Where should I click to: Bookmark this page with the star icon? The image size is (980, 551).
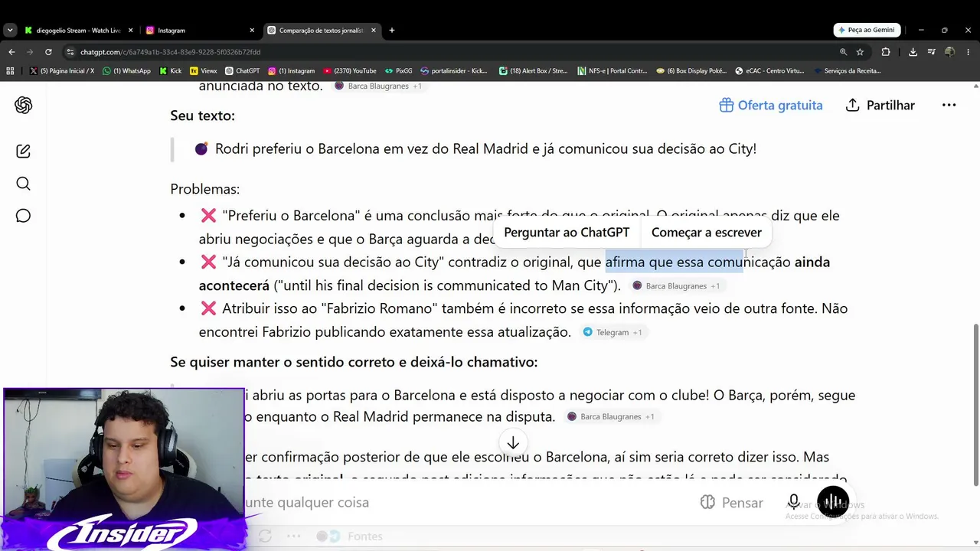pyautogui.click(x=860, y=52)
